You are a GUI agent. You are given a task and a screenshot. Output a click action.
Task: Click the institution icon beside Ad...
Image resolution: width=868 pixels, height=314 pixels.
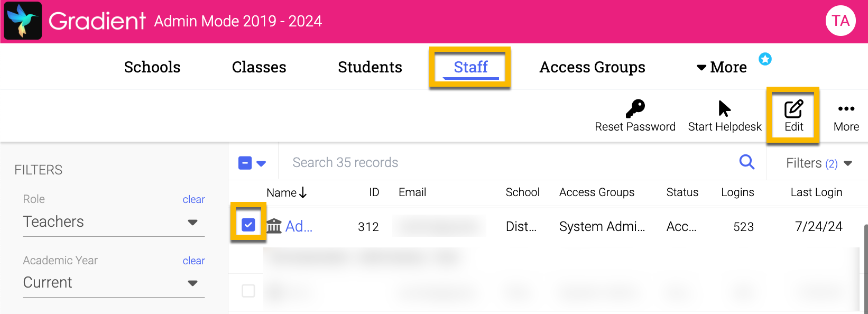tap(274, 226)
